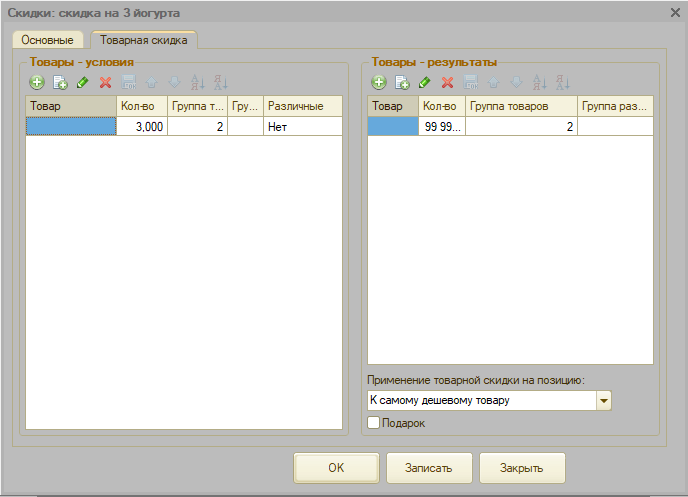The height and width of the screenshot is (497, 688).
Task: Switch to the Основные tab
Action: click(47, 40)
